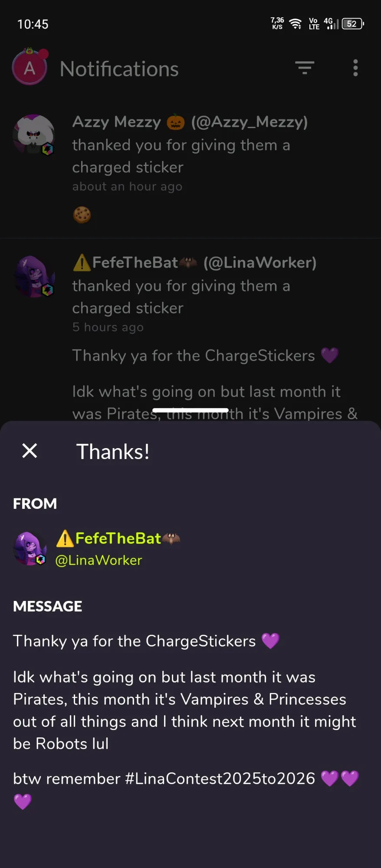This screenshot has width=381, height=868.
Task: Open the notifications filter icon
Action: pyautogui.click(x=305, y=68)
